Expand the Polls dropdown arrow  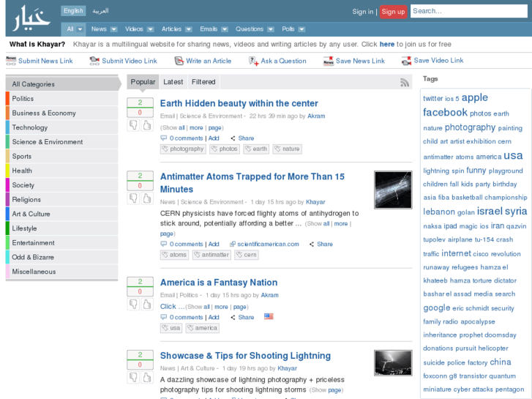tap(301, 29)
